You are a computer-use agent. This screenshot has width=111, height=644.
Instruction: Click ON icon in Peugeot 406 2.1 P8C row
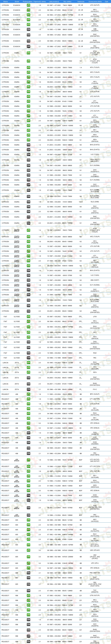coord(28,454)
